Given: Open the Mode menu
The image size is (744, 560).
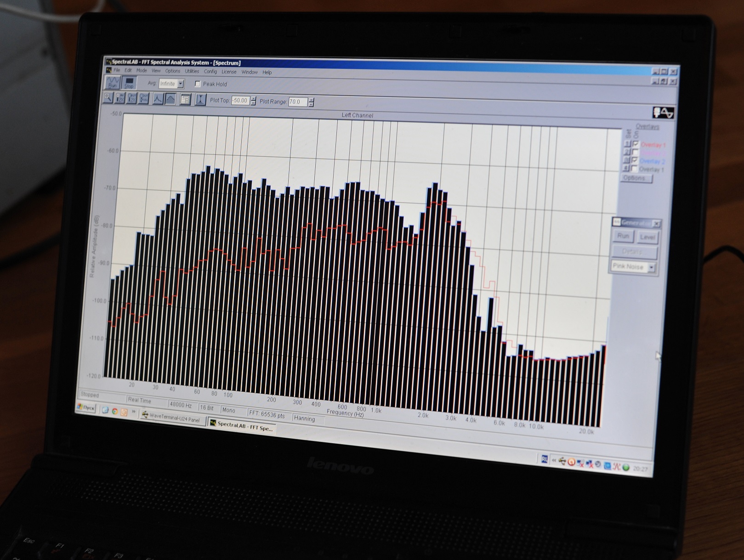Looking at the screenshot, I should click(x=142, y=71).
